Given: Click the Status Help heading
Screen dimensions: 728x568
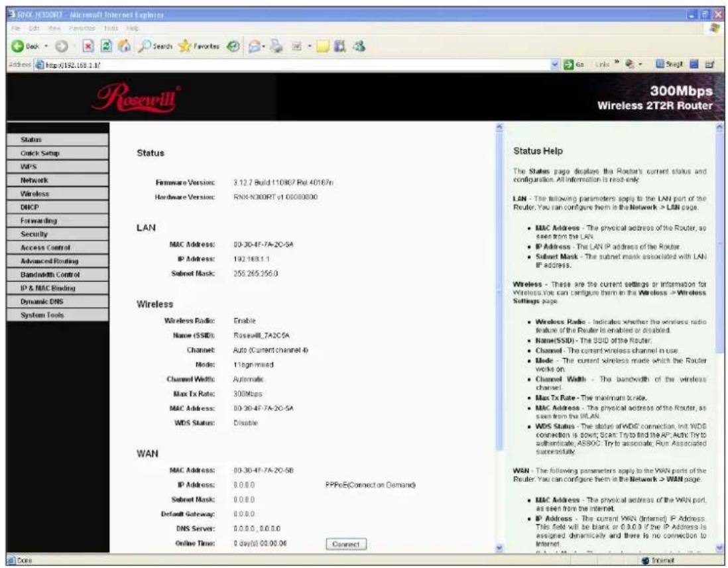Looking at the screenshot, I should point(538,151).
